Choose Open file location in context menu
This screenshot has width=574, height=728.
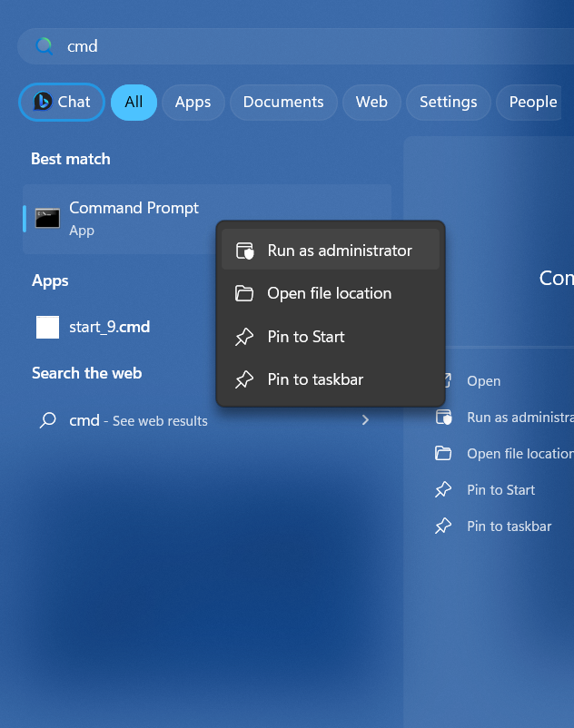[331, 293]
